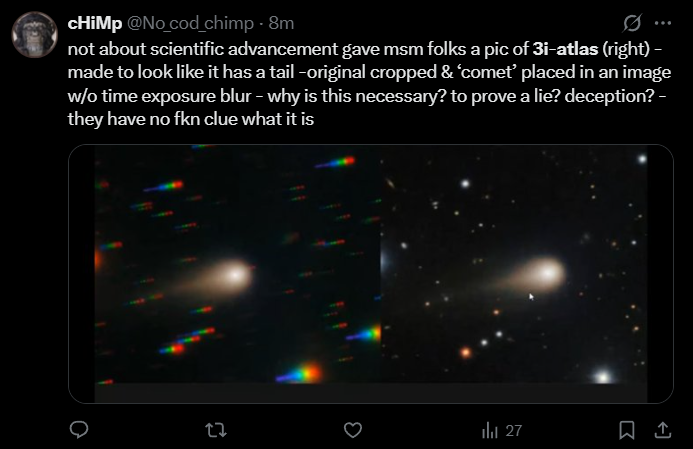Like the post with the heart icon
693x449 pixels.
(x=353, y=430)
